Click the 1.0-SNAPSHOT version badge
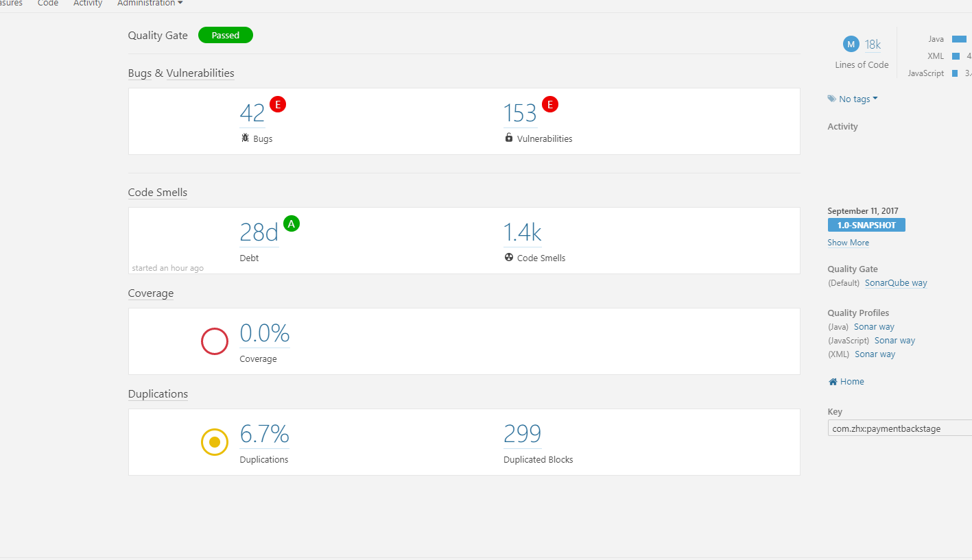Viewport: 972px width, 560px height. 866,225
